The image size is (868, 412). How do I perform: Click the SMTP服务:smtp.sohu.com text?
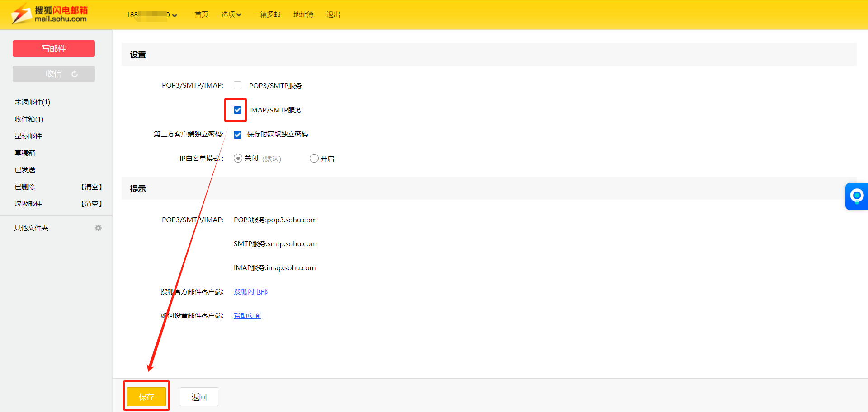click(x=275, y=244)
